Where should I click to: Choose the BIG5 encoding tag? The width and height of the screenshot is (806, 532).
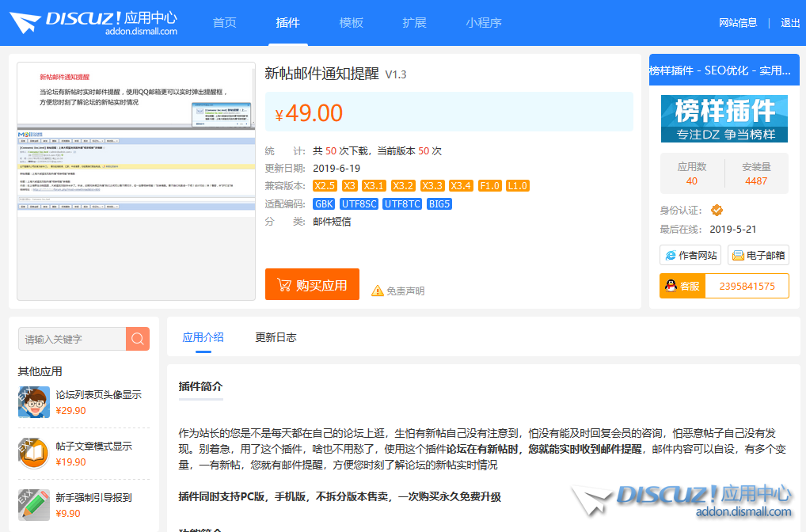(x=439, y=204)
